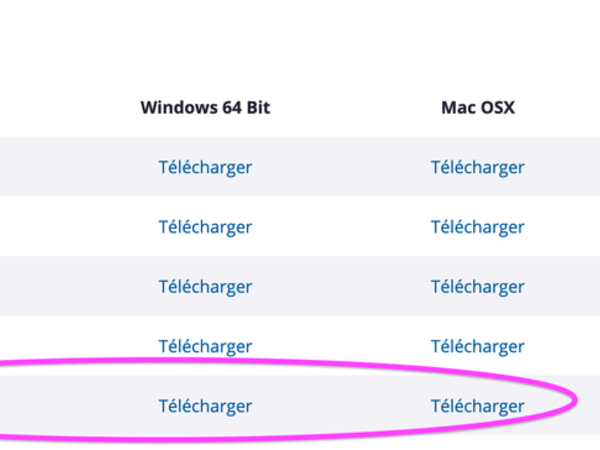Screen dimensions: 600x450
Task: Download Mac OSX version in second row
Action: 477,227
